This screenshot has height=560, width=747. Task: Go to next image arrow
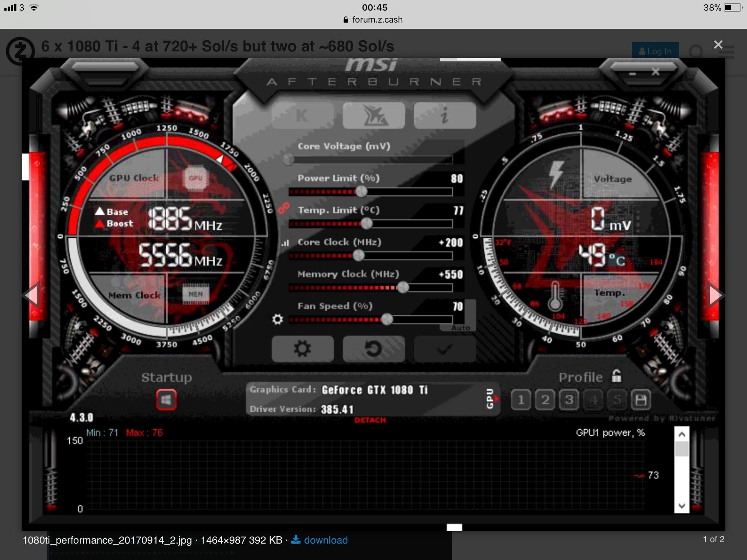pyautogui.click(x=715, y=295)
